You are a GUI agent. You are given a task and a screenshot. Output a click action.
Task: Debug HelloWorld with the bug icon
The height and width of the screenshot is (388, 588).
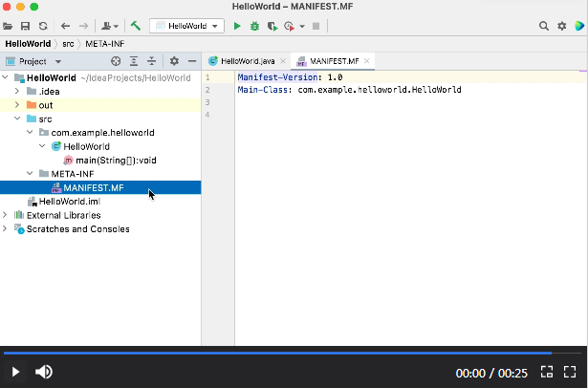pyautogui.click(x=254, y=26)
